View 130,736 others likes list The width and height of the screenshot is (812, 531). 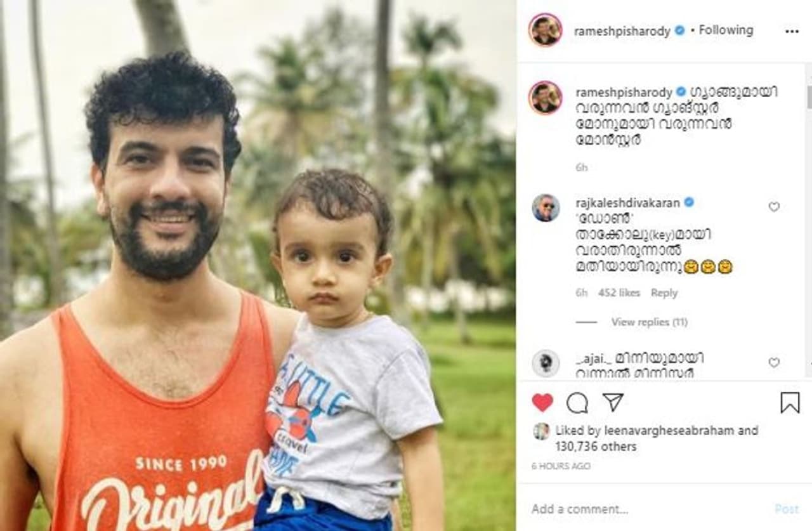(596, 447)
